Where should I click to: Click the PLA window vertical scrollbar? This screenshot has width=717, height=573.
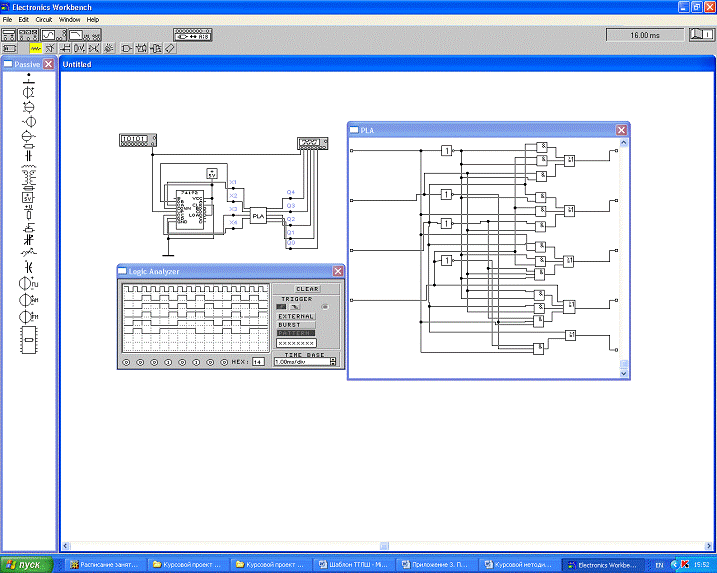624,250
